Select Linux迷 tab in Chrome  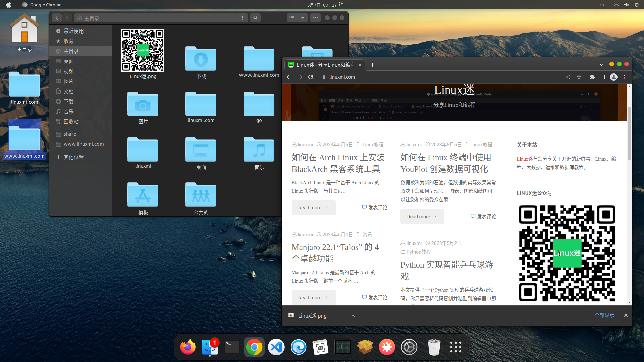pos(325,65)
